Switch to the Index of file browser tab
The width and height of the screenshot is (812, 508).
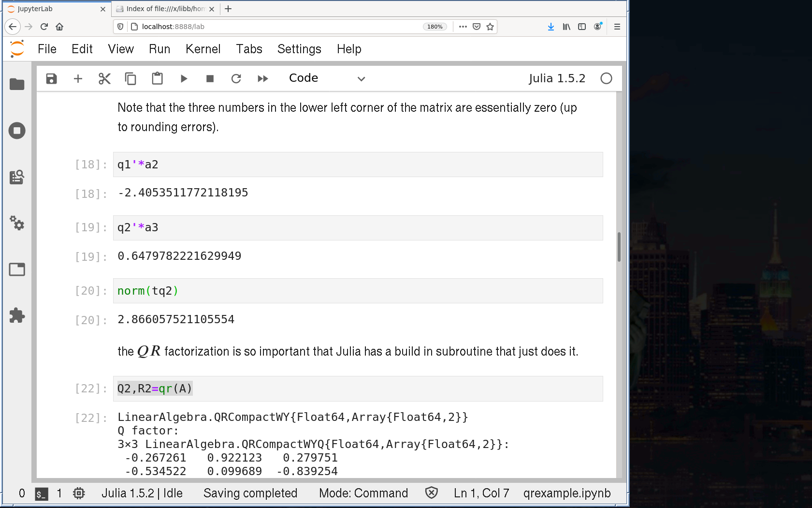165,9
